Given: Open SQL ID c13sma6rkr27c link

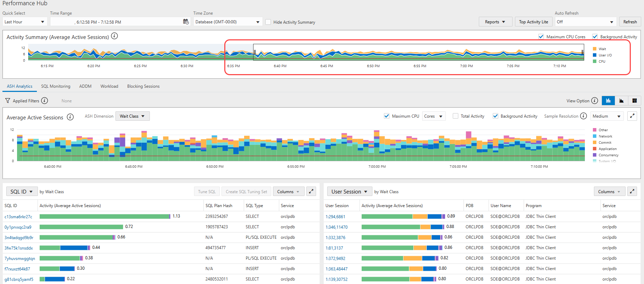Looking at the screenshot, I should pyautogui.click(x=18, y=217).
